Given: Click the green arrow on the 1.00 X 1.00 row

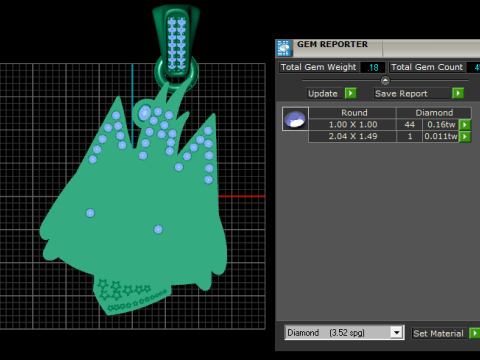Looking at the screenshot, I should coord(465,125).
